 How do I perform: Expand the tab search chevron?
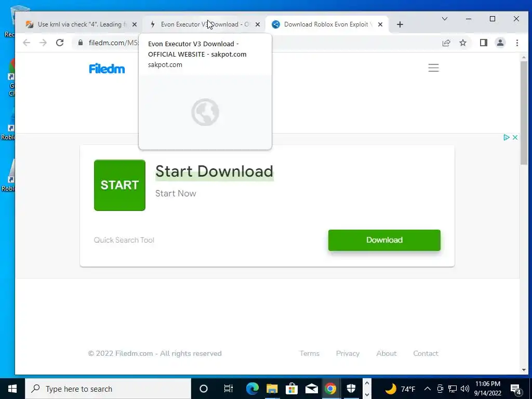pos(445,19)
